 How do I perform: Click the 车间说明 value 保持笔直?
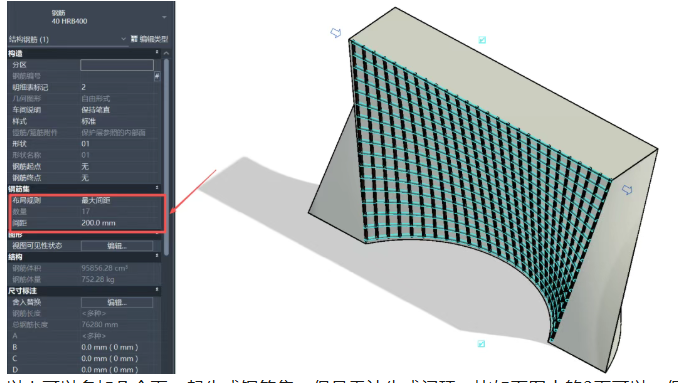[96, 110]
